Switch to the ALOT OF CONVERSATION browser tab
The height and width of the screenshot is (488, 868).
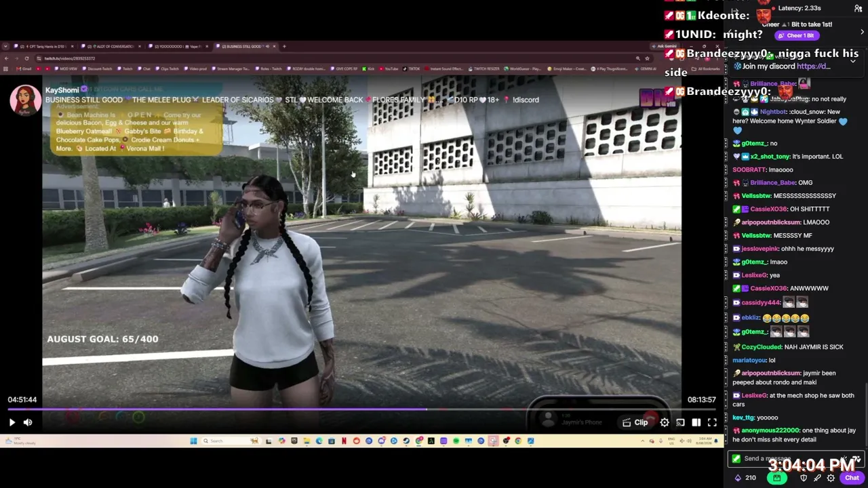110,47
